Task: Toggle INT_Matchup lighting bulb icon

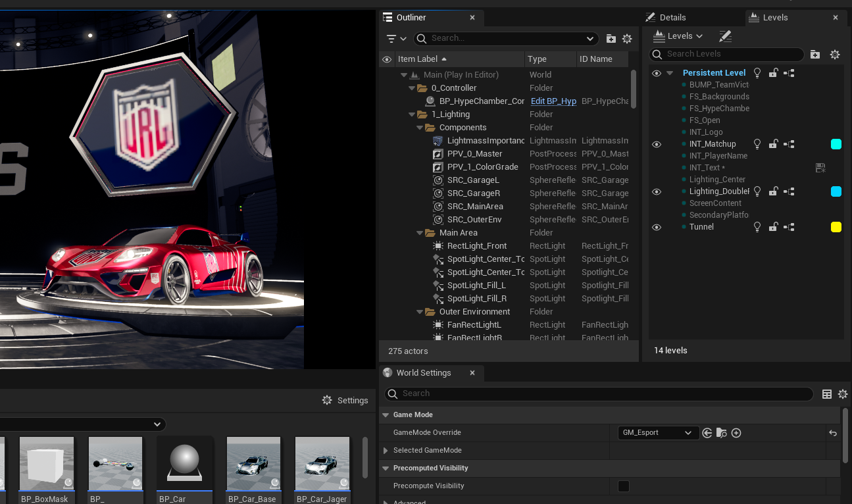Action: [x=757, y=144]
